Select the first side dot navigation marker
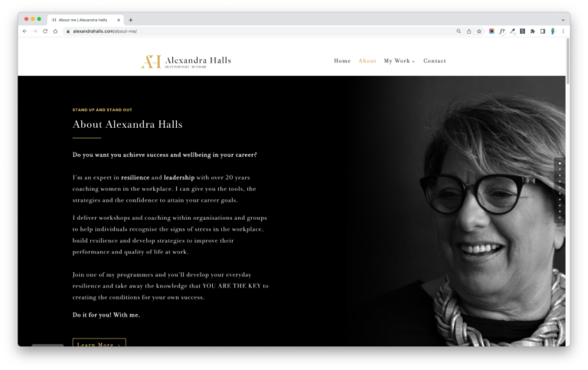 click(560, 163)
